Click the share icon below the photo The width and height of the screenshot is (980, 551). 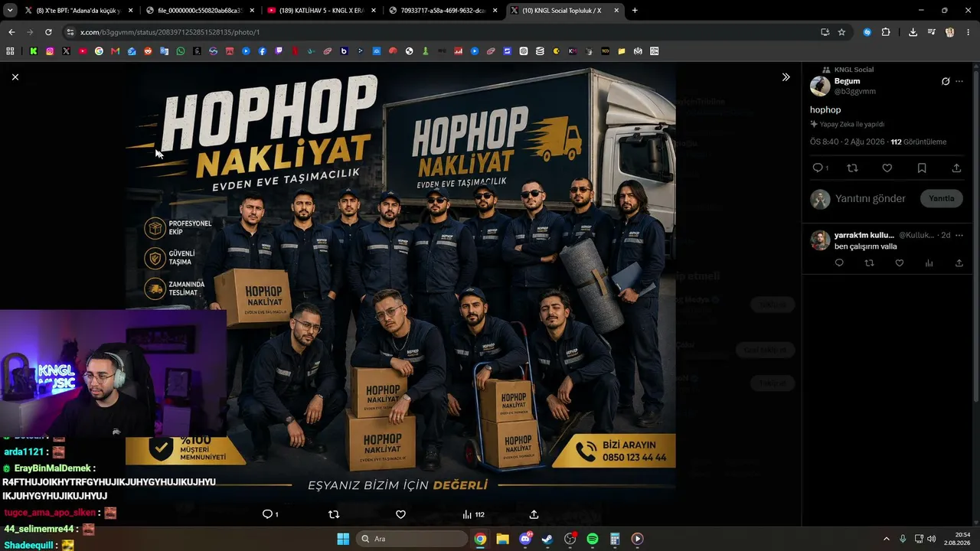pyautogui.click(x=534, y=514)
